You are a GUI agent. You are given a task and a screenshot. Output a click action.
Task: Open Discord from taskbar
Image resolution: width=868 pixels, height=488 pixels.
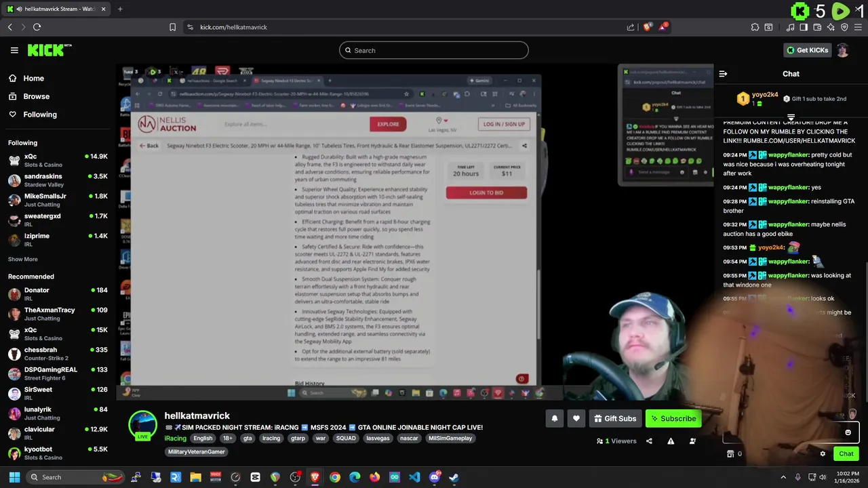click(435, 477)
